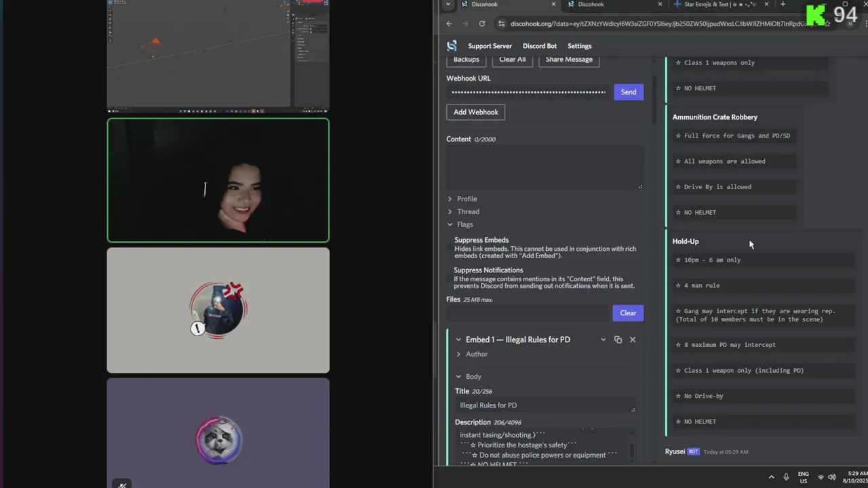Open the volume speaker tray icon

(832, 477)
